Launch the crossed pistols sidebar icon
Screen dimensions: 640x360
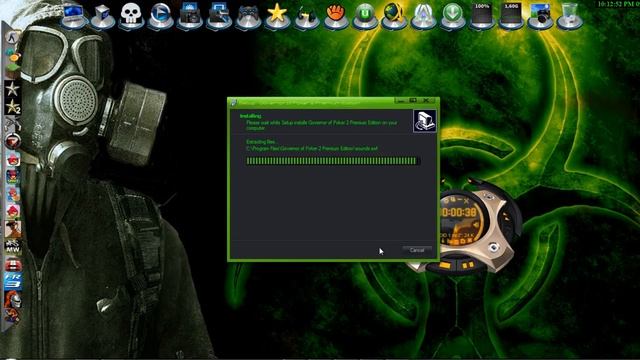tap(13, 124)
